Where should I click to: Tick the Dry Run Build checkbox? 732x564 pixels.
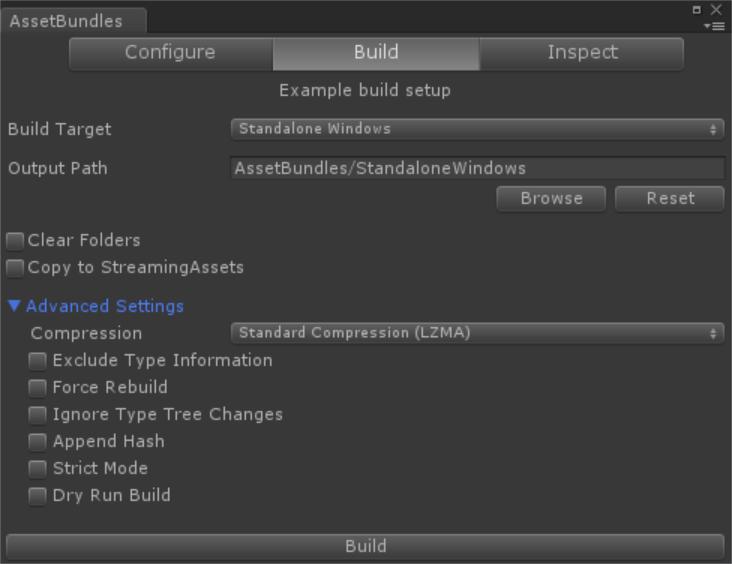point(38,496)
